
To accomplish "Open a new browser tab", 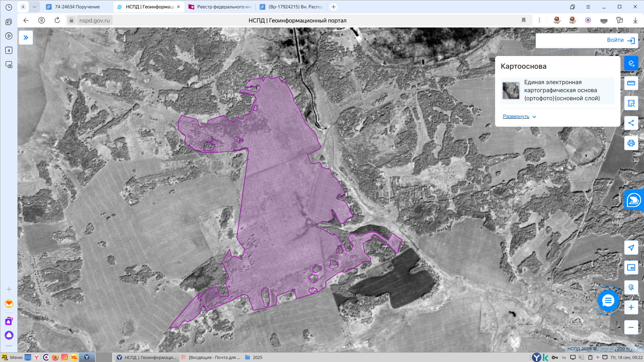I will (x=333, y=7).
